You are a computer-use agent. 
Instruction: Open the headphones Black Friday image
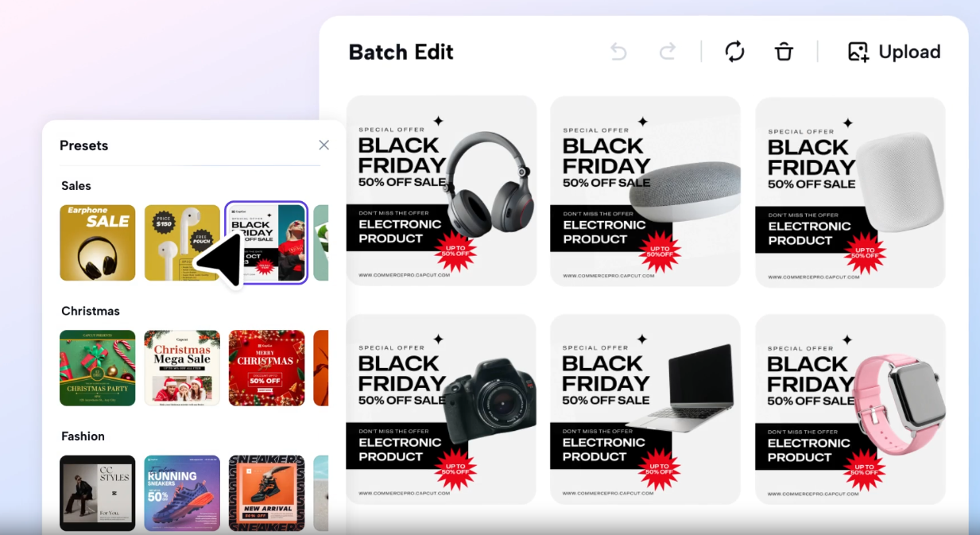click(441, 191)
